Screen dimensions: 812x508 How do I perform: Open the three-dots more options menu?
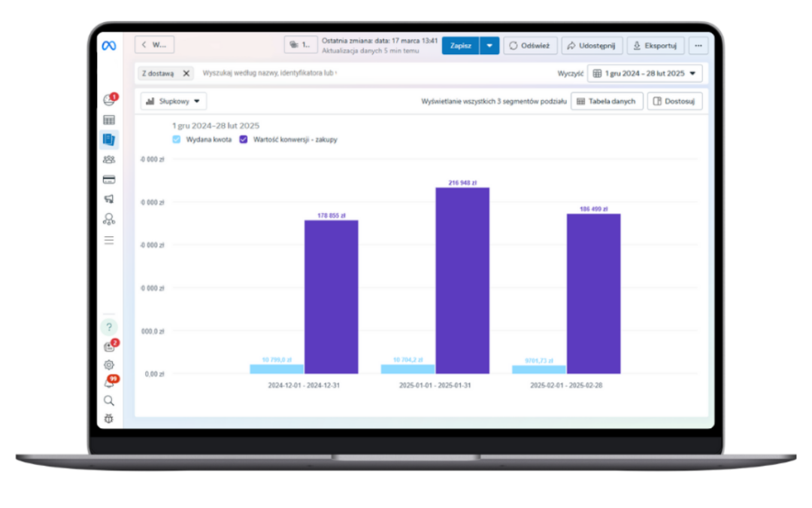pyautogui.click(x=698, y=45)
